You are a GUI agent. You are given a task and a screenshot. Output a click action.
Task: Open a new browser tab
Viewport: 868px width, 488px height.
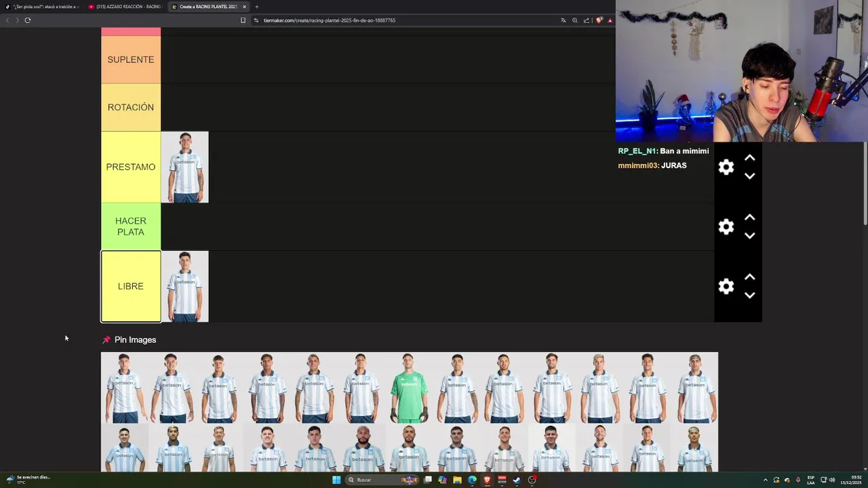256,7
